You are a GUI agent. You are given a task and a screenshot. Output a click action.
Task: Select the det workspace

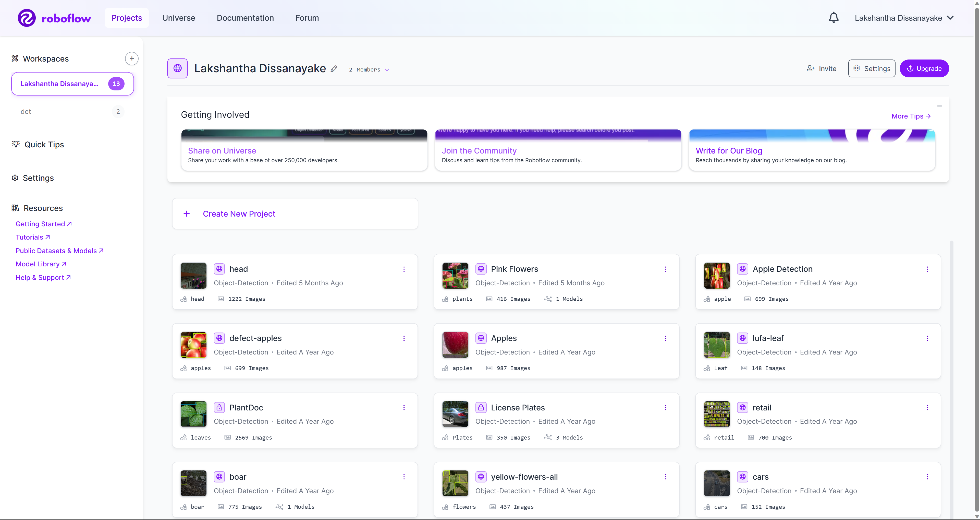[x=26, y=112]
